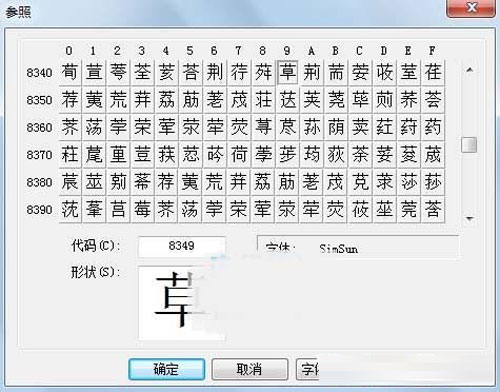Select the cell in row 8380 column 6
The width and height of the screenshot is (500, 392).
(x=215, y=182)
